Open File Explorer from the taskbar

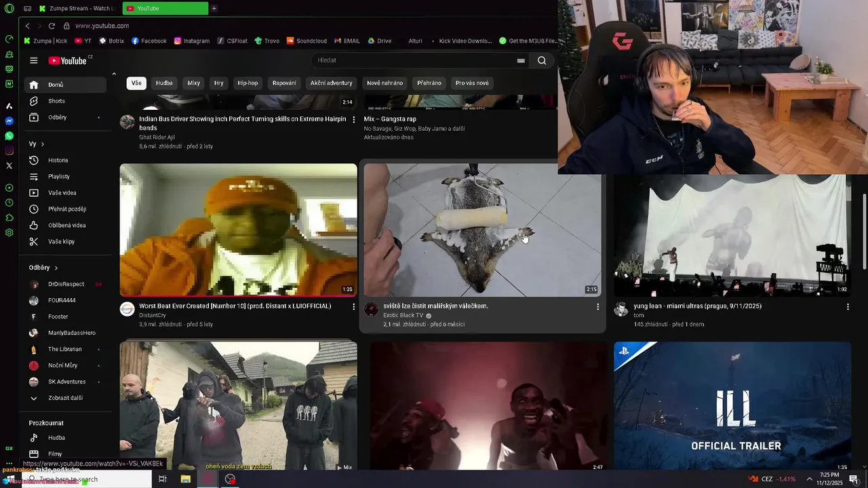(x=185, y=479)
